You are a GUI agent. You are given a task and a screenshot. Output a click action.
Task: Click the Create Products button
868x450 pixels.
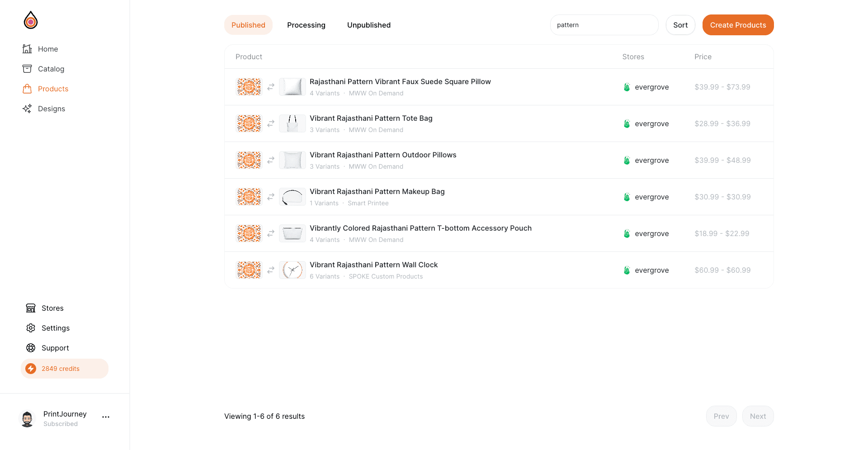coord(738,25)
